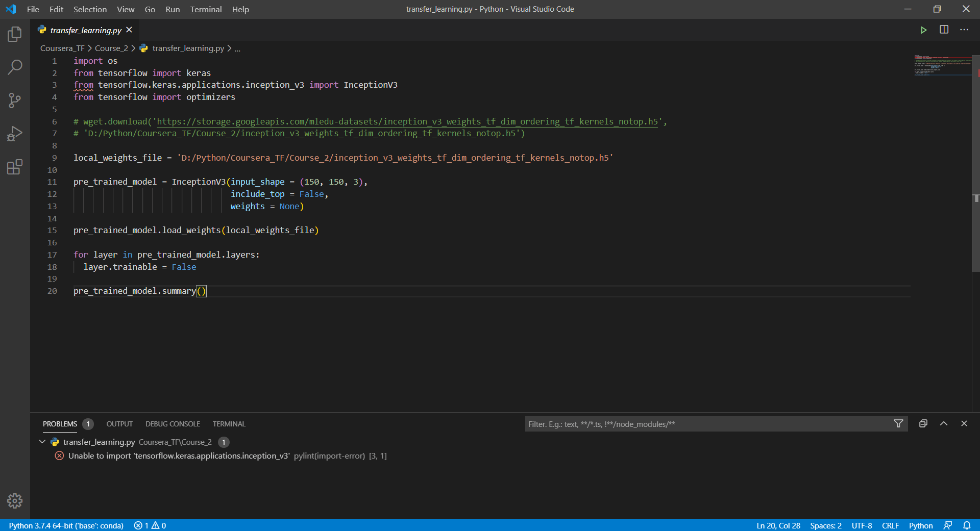
Task: Split the editor to the right
Action: click(x=944, y=30)
